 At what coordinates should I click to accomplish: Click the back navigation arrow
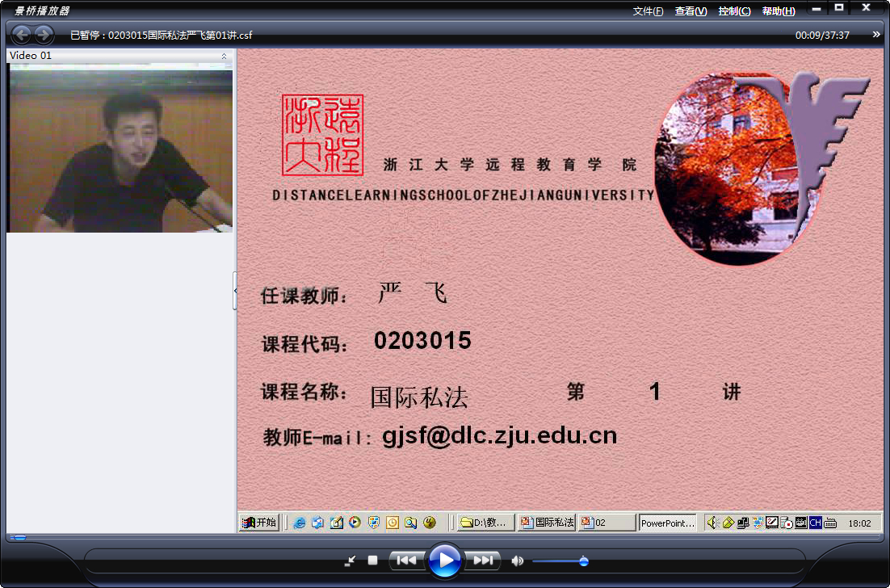[x=22, y=36]
